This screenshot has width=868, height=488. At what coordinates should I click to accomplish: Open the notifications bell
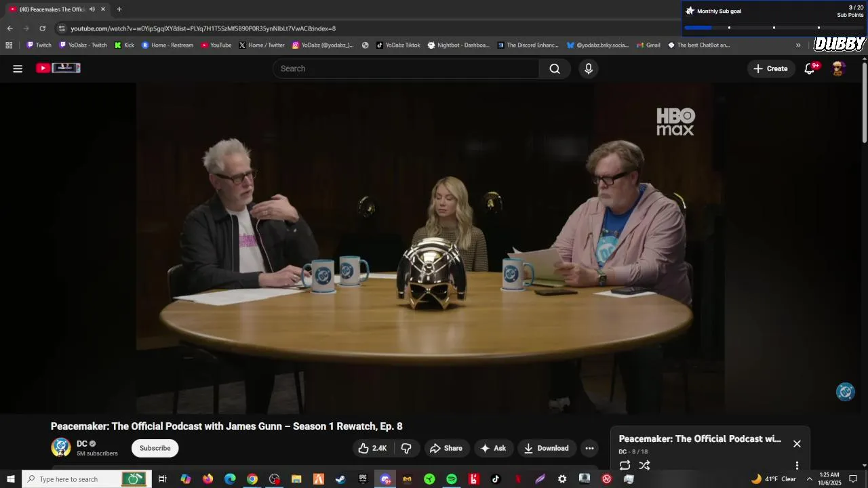(810, 68)
